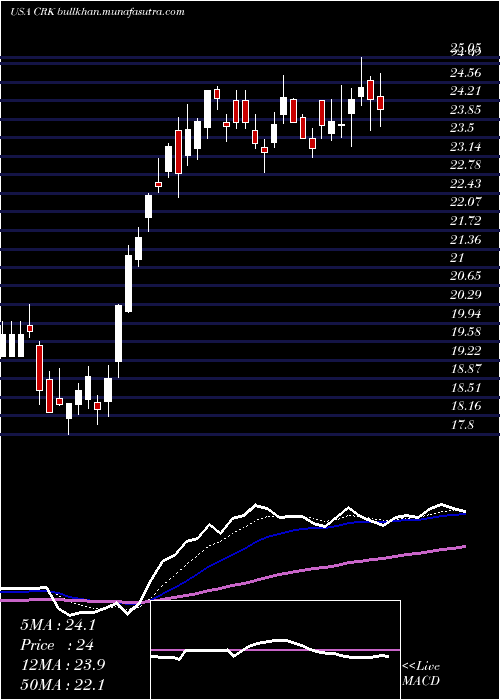Image resolution: width=500 pixels, height=700 pixels.
Task: Click the 18.87 price axis label
Action: click(x=466, y=369)
